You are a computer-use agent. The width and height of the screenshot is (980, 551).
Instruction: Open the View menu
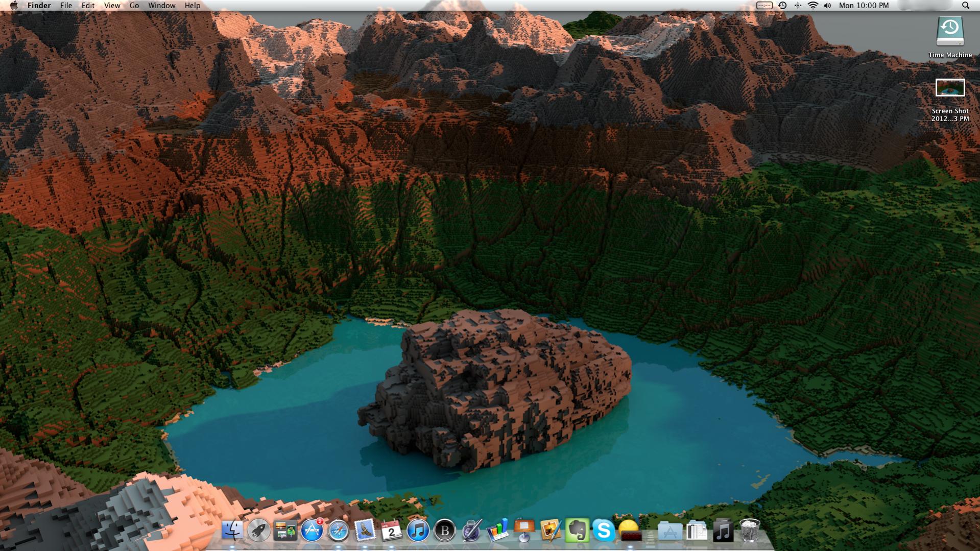pyautogui.click(x=112, y=6)
